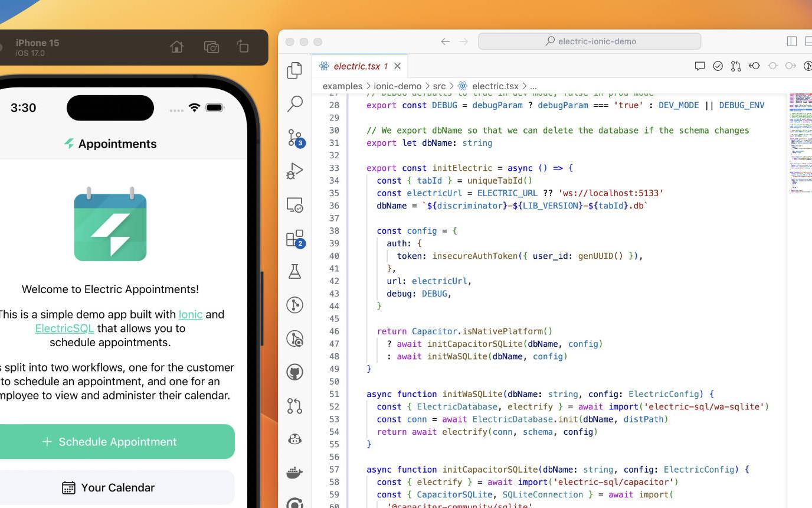Toggle the primary side bar layout

click(x=792, y=41)
